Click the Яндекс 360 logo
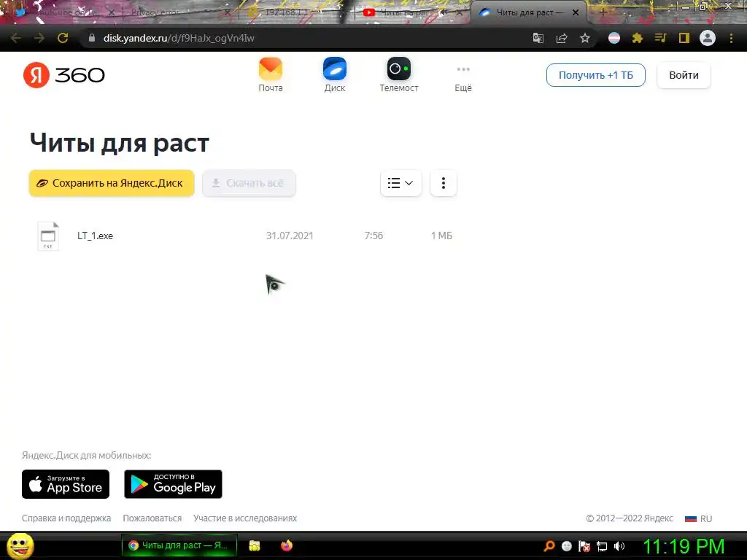This screenshot has width=747, height=560. tap(64, 75)
